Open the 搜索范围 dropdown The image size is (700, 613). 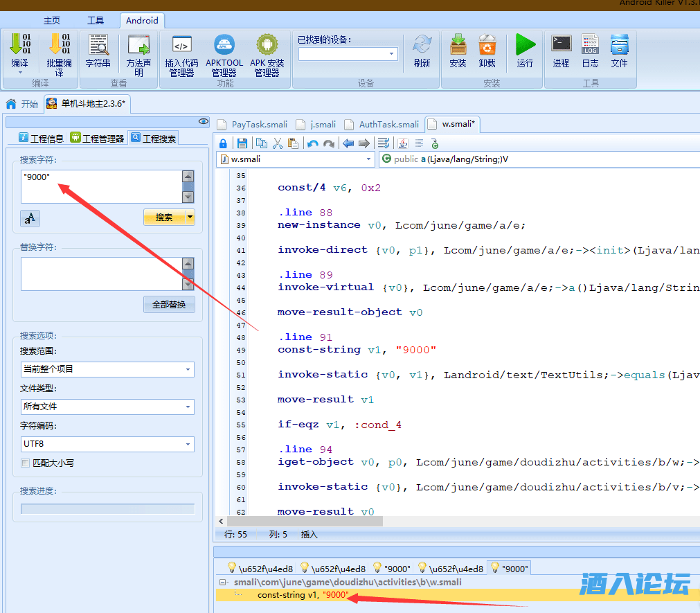(x=107, y=369)
